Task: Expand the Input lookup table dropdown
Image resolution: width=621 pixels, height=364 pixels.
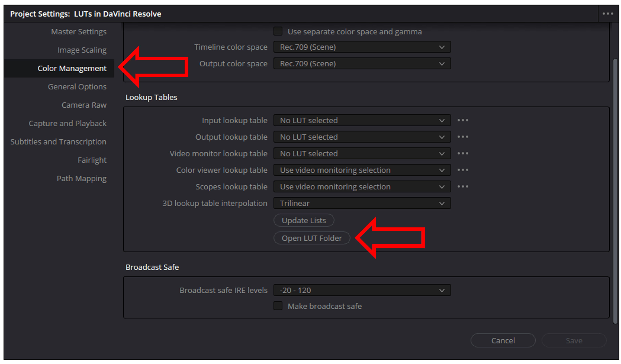Action: click(x=362, y=120)
